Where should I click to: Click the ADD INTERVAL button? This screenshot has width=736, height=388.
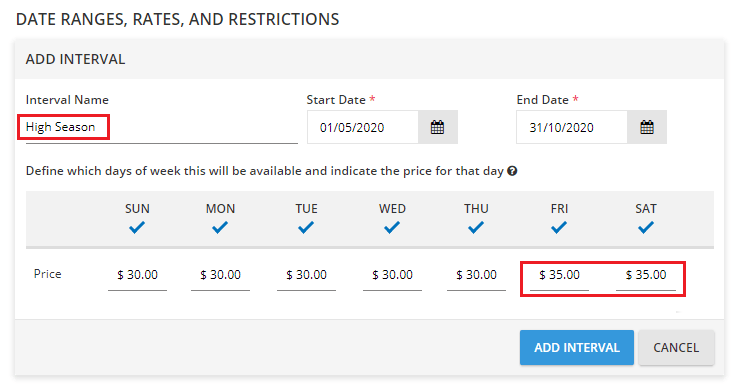click(577, 348)
